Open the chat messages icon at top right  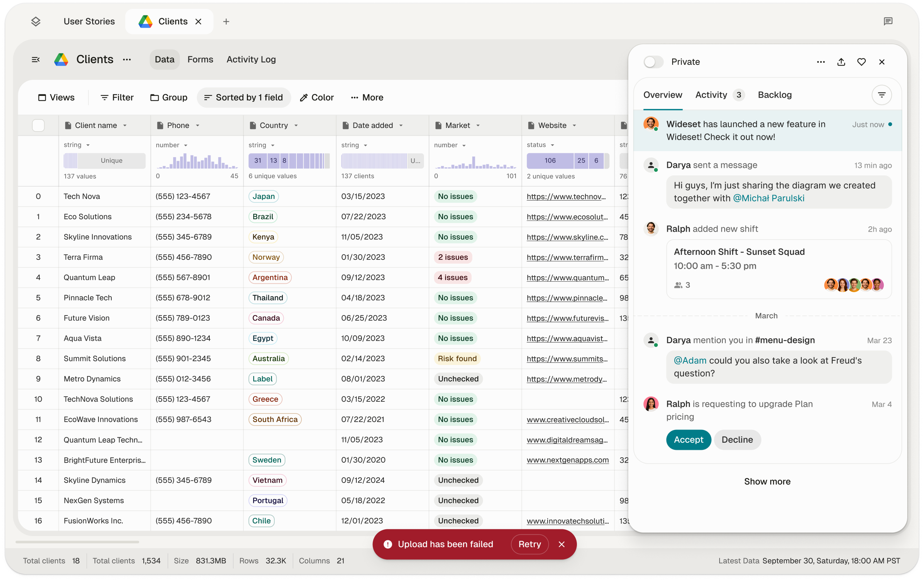coord(888,21)
